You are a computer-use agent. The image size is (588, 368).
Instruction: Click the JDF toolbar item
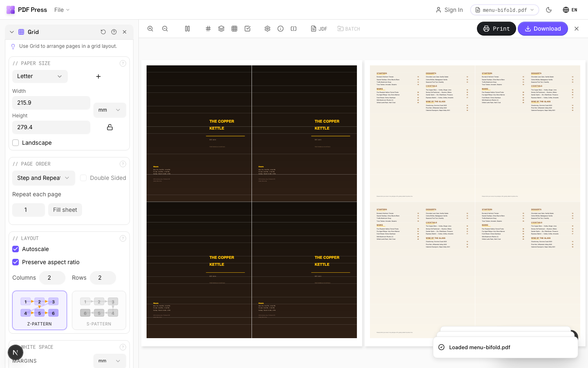(319, 29)
